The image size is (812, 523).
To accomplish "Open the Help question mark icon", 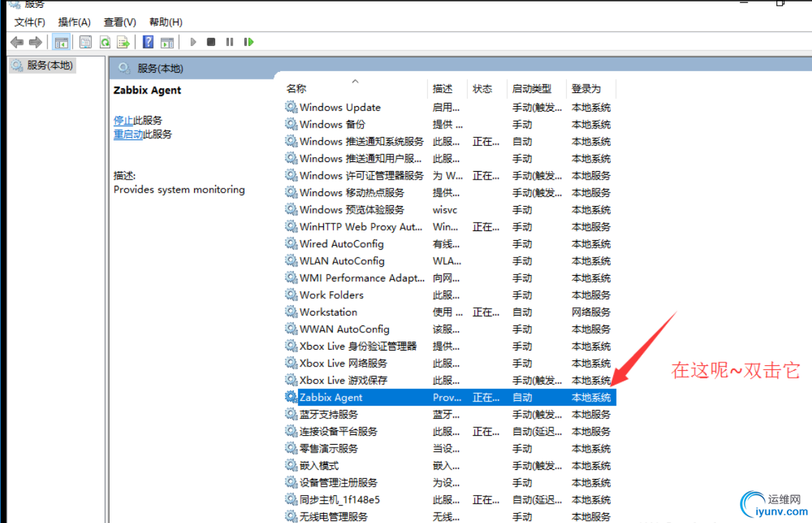I will tap(148, 42).
